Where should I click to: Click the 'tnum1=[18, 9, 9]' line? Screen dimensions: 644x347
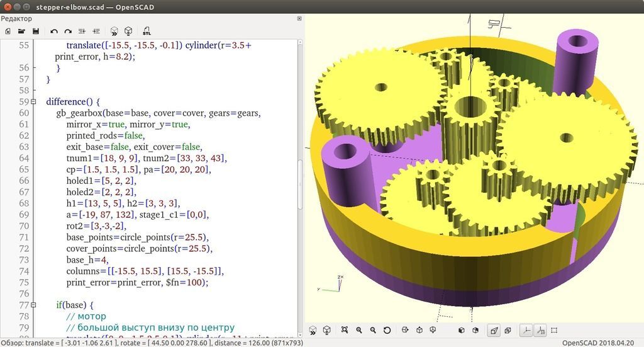coord(147,158)
